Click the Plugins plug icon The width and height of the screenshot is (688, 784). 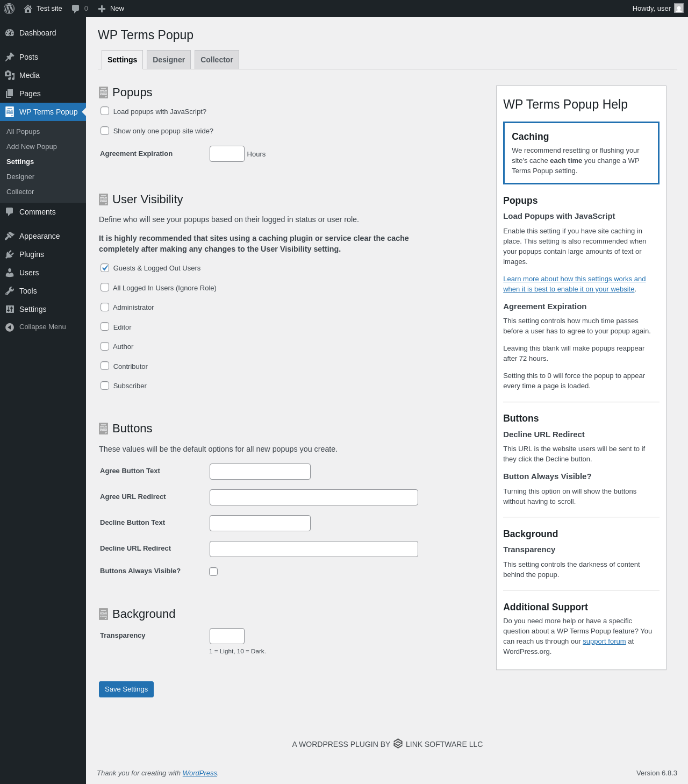10,254
